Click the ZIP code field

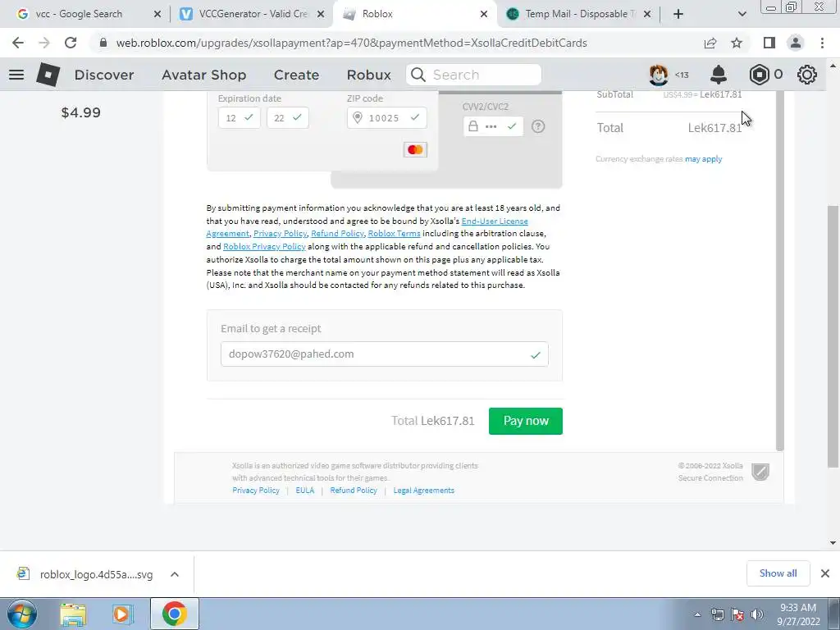pos(387,118)
